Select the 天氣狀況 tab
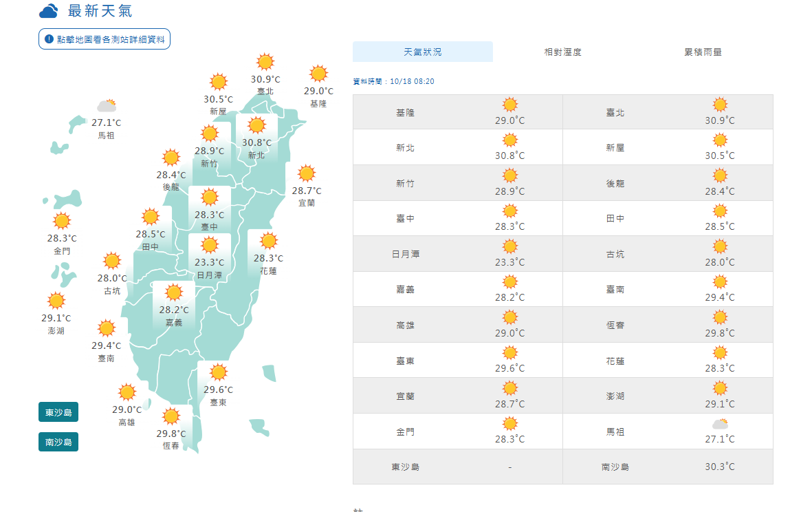This screenshot has width=812, height=512. pos(423,52)
